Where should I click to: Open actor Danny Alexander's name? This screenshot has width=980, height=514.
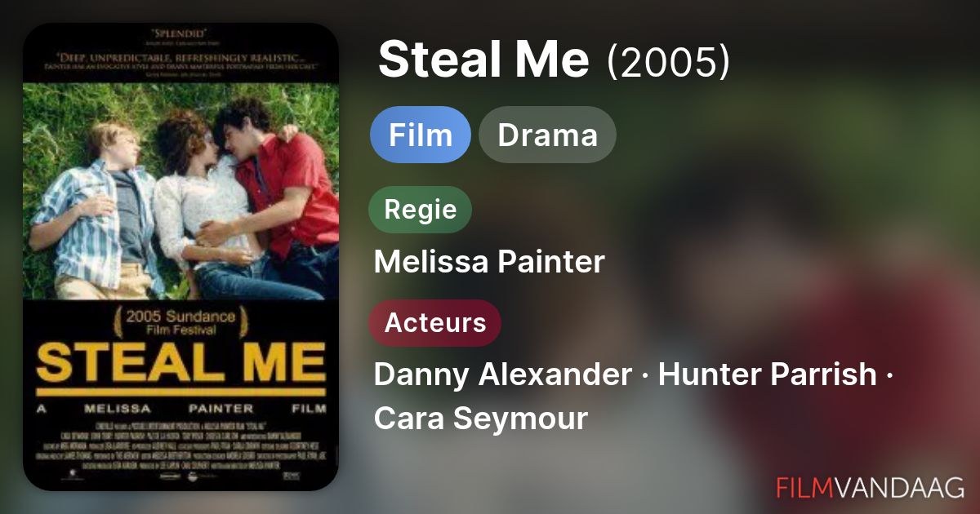pos(502,374)
